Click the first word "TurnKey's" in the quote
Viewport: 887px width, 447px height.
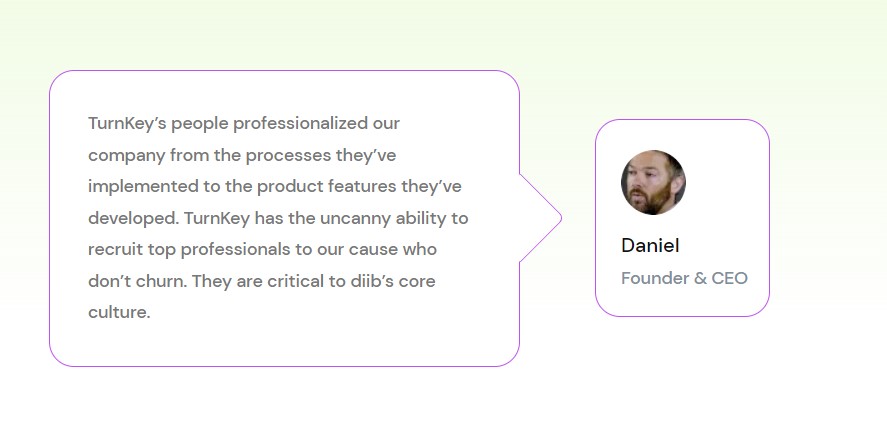(132, 125)
